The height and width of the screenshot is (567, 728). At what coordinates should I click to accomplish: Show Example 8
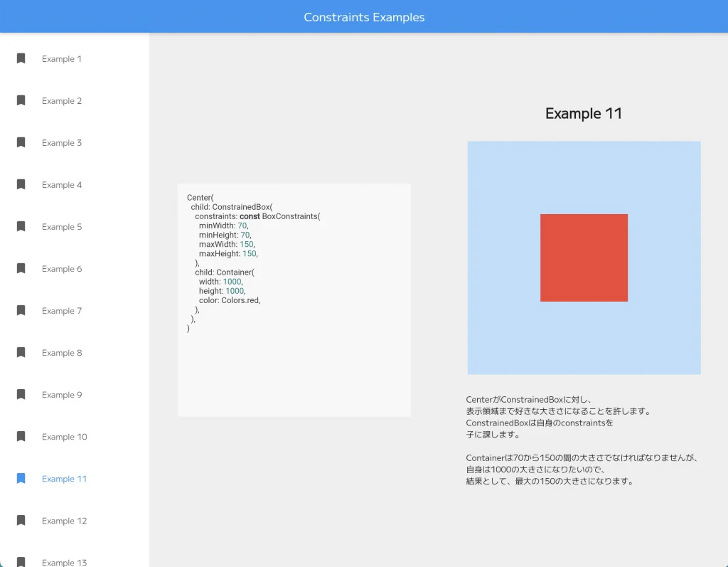click(62, 353)
